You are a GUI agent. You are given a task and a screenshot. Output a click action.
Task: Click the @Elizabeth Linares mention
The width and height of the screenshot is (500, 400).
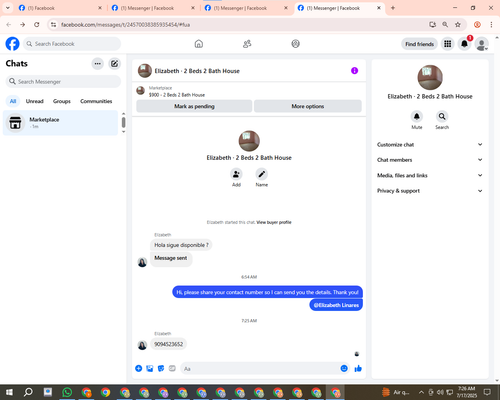(x=336, y=305)
